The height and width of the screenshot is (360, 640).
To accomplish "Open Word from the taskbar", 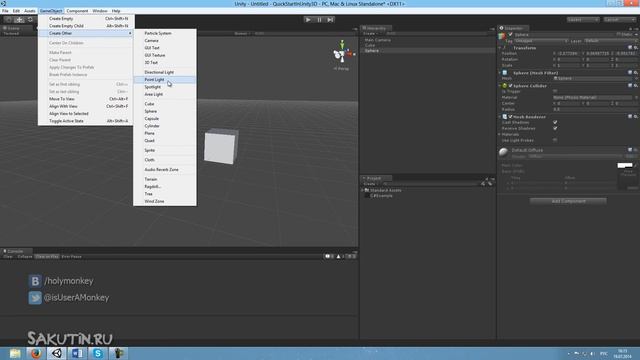I will point(77,353).
